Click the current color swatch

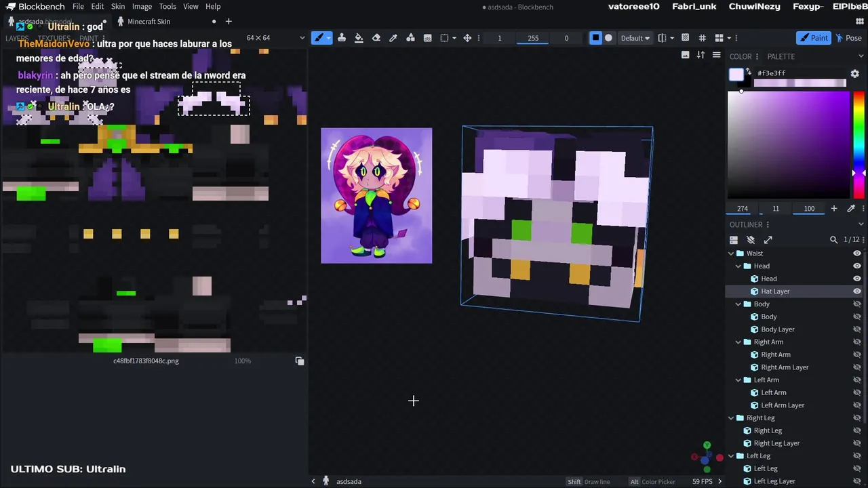point(736,75)
